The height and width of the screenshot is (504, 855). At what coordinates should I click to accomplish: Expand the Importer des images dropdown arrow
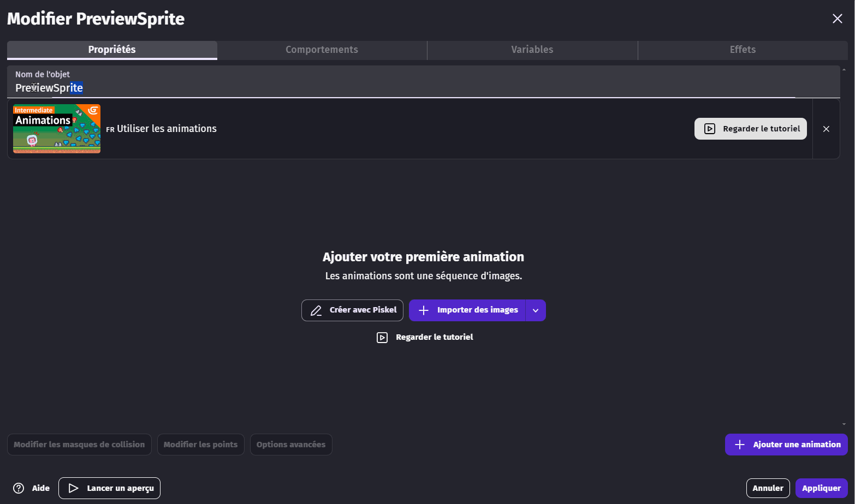[x=536, y=310]
